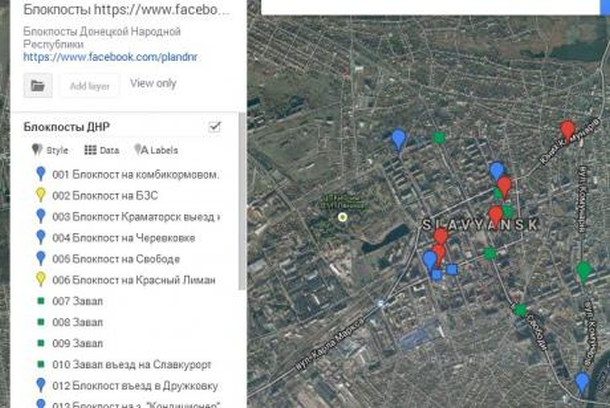Click the layer list scrollbar

(x=242, y=201)
